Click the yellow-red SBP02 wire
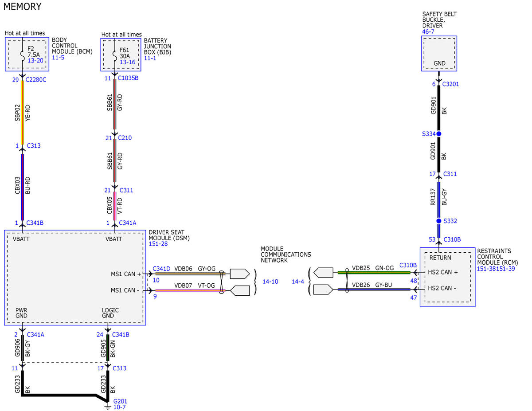Viewport: 532px width, 411px height. [22, 112]
